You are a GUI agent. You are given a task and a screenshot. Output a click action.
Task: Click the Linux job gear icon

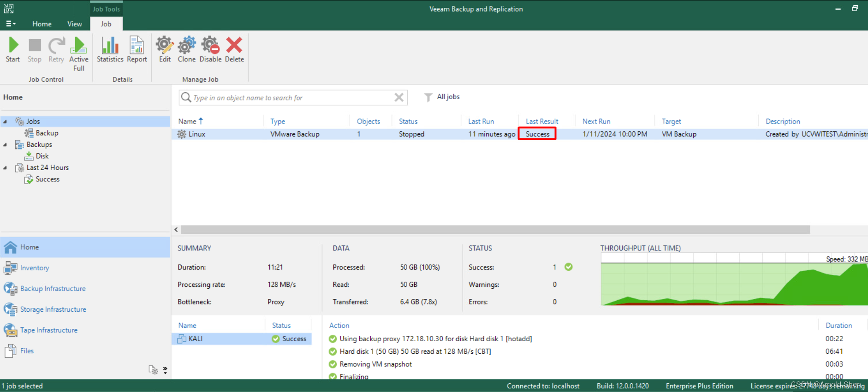point(182,134)
